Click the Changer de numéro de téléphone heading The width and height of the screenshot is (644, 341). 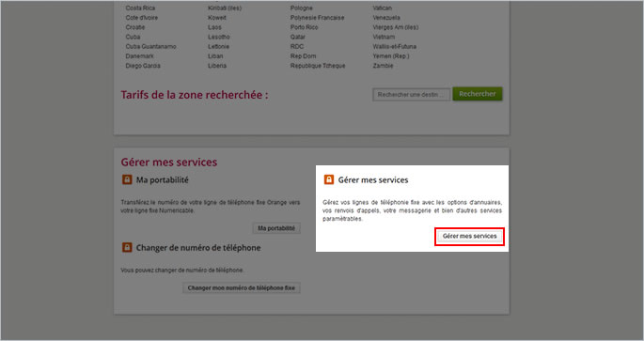pyautogui.click(x=198, y=247)
